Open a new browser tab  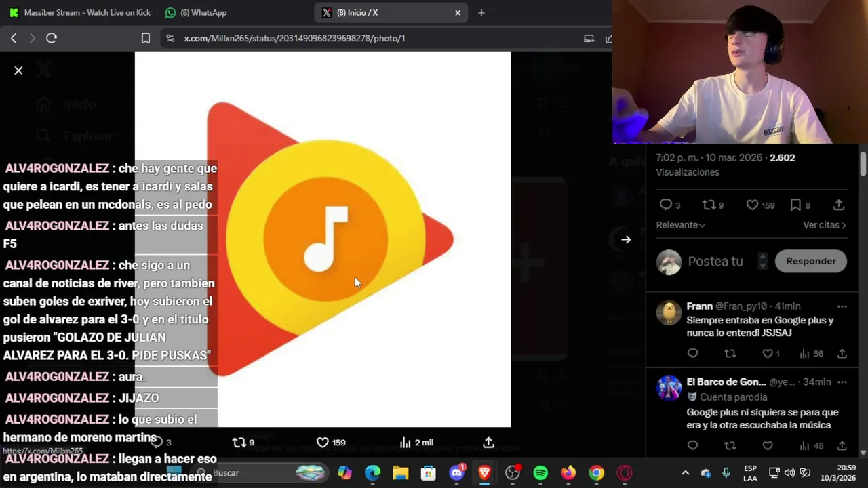click(481, 12)
